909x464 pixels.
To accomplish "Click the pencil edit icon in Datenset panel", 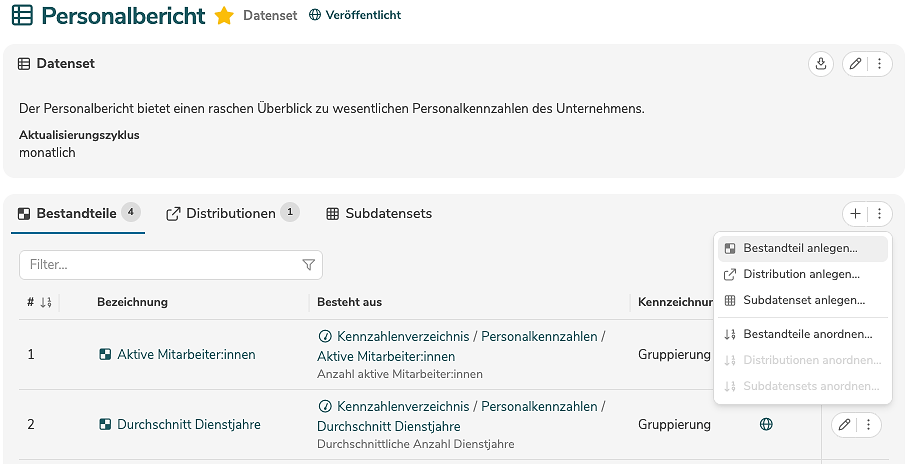I will coord(855,64).
